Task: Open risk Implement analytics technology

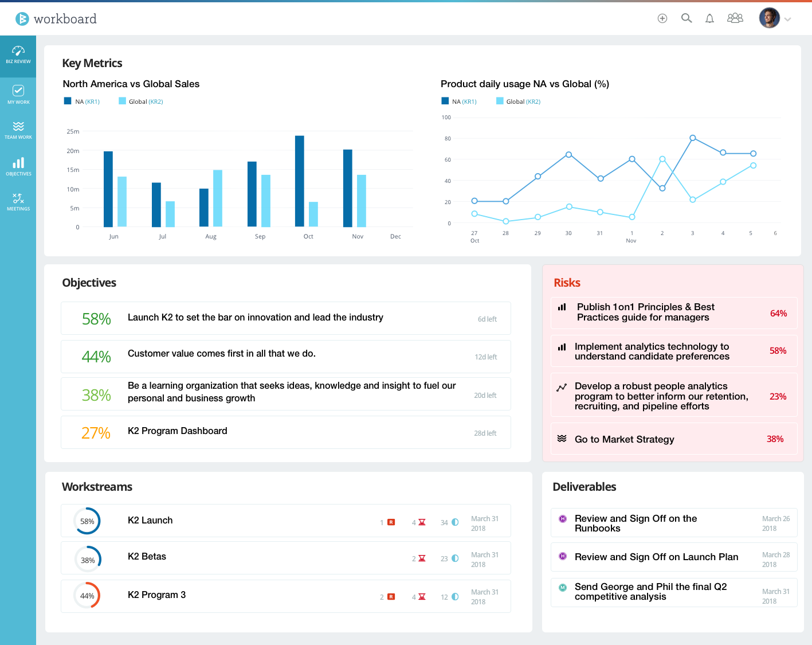Action: pyautogui.click(x=674, y=351)
